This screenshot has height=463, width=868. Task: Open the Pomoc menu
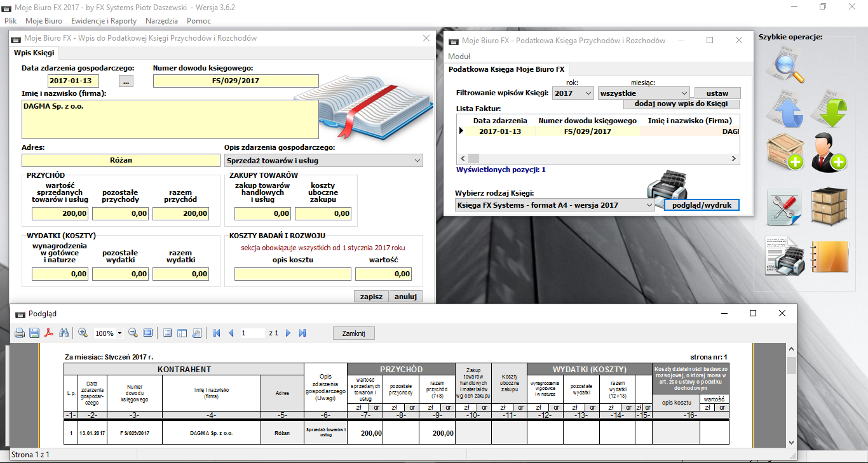pos(199,21)
